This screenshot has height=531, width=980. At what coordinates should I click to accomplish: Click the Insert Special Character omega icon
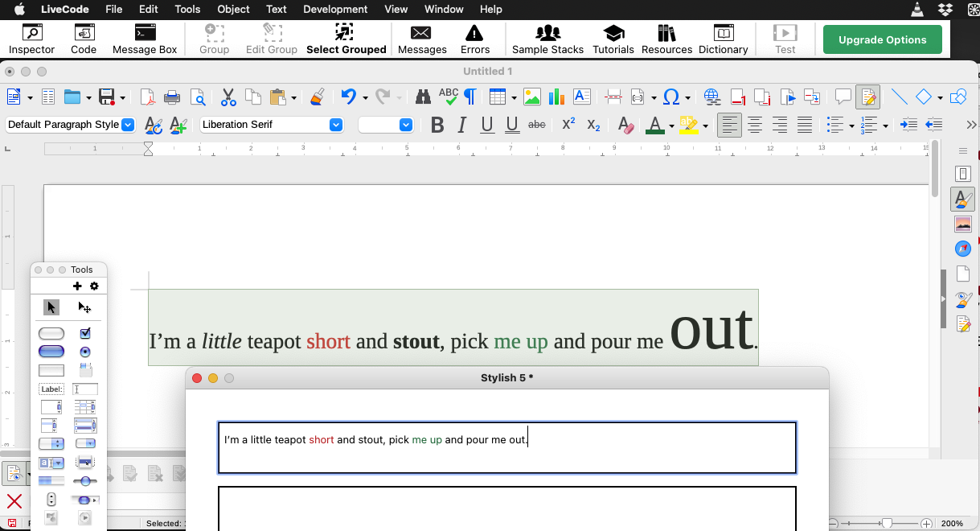click(x=671, y=97)
